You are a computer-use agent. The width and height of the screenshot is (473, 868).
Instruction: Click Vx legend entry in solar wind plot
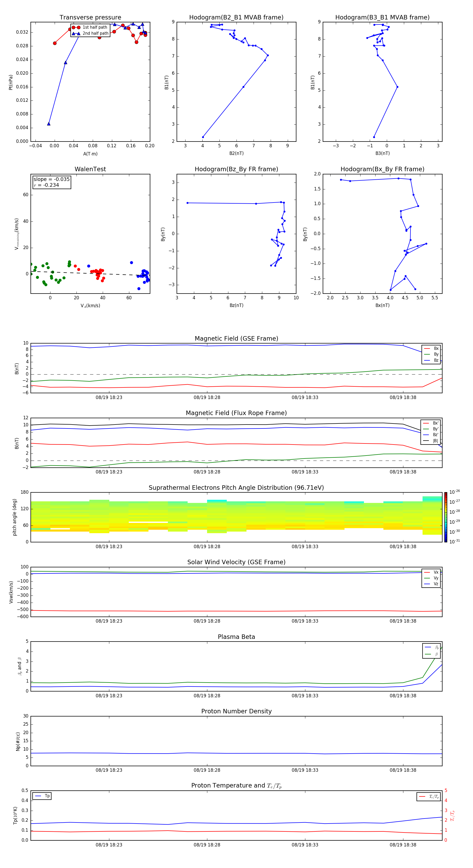(431, 572)
